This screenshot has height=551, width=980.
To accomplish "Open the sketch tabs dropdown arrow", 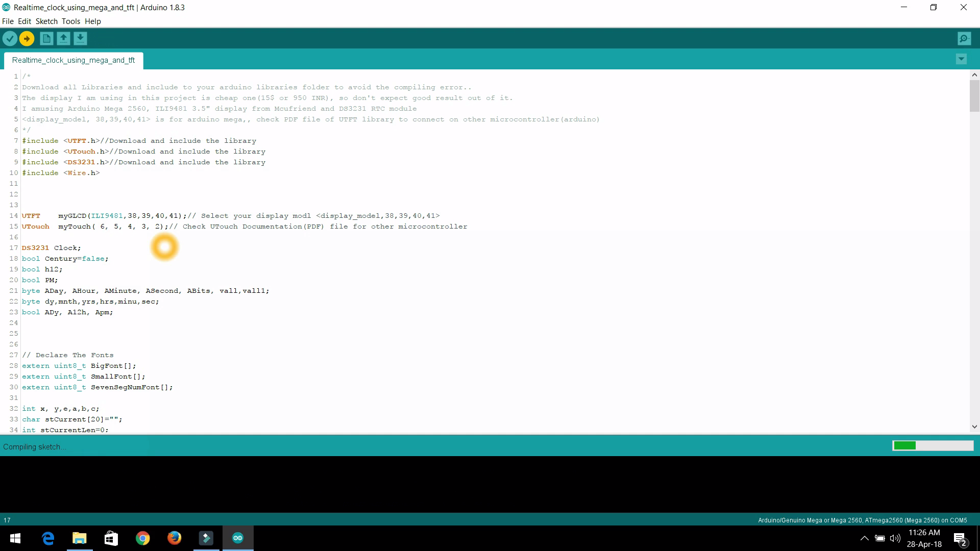I will click(x=961, y=59).
